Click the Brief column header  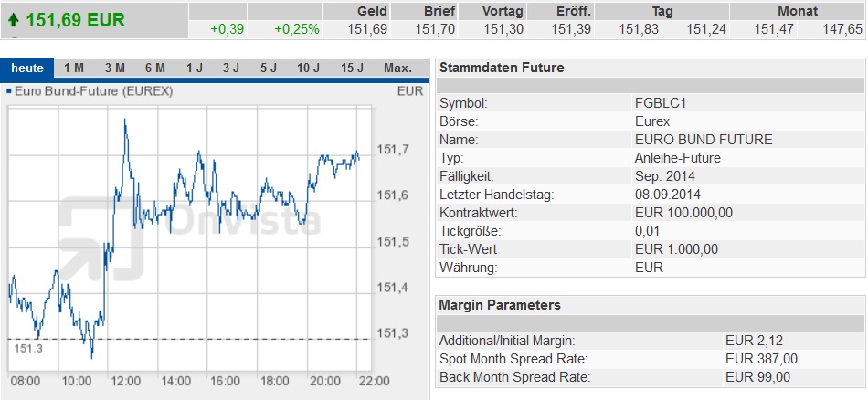click(438, 12)
